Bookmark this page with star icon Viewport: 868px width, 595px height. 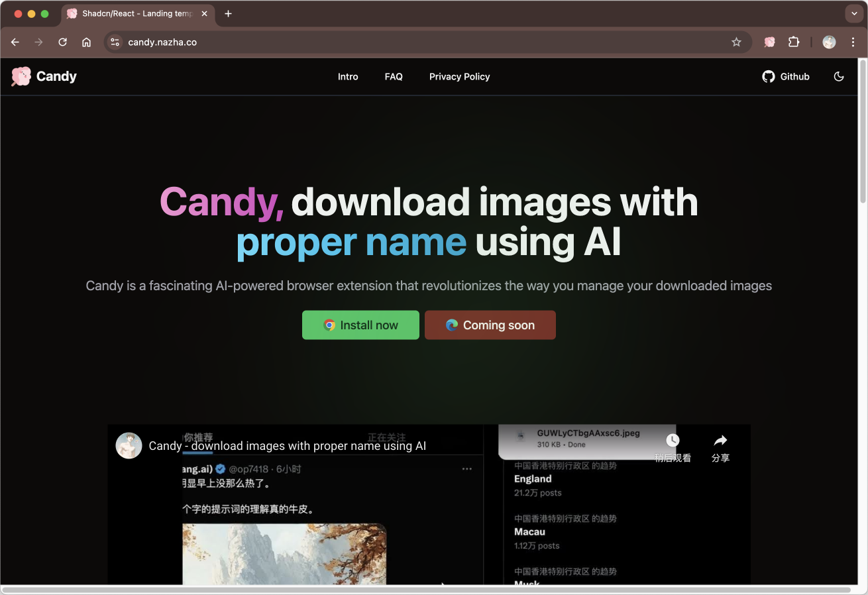(736, 42)
